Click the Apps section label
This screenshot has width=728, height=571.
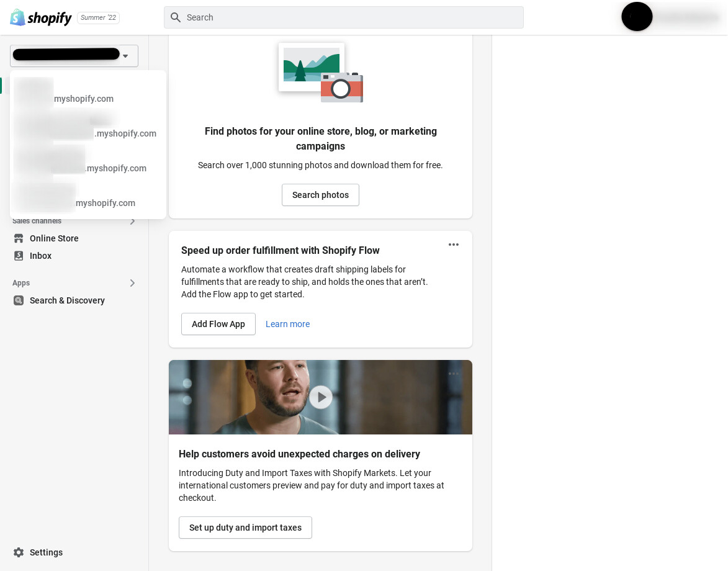(21, 283)
